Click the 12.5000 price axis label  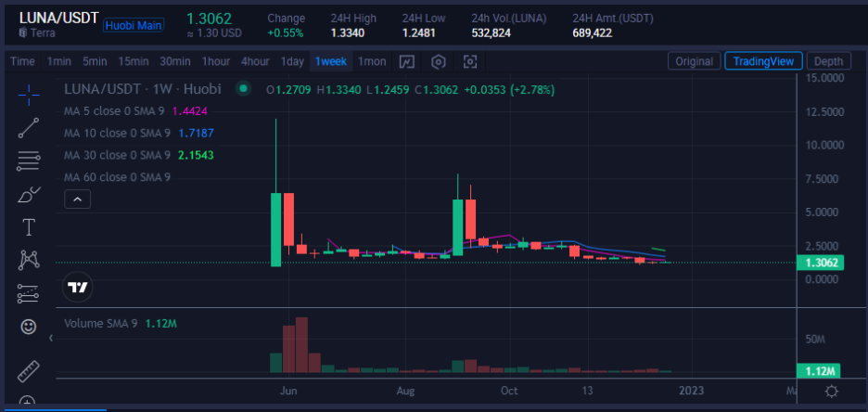[824, 111]
